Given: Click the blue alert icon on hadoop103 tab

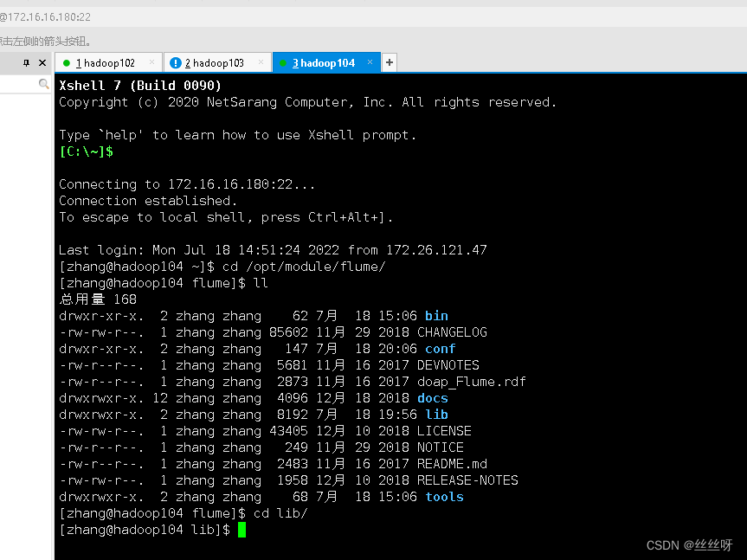Looking at the screenshot, I should pyautogui.click(x=176, y=63).
